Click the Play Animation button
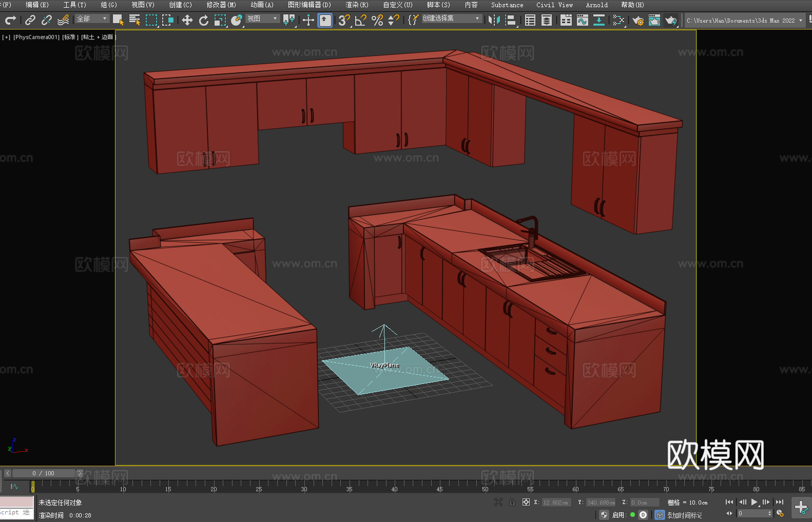812x522 pixels. click(x=754, y=502)
